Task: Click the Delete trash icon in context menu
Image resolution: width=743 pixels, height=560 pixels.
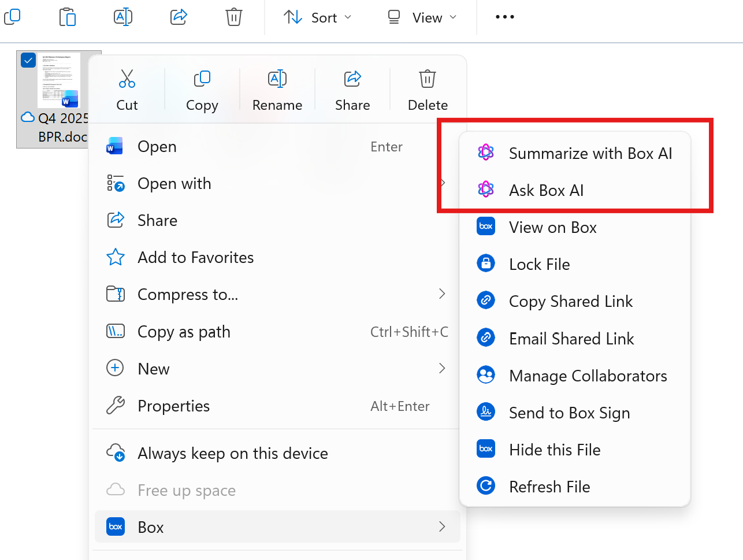Action: tap(428, 79)
